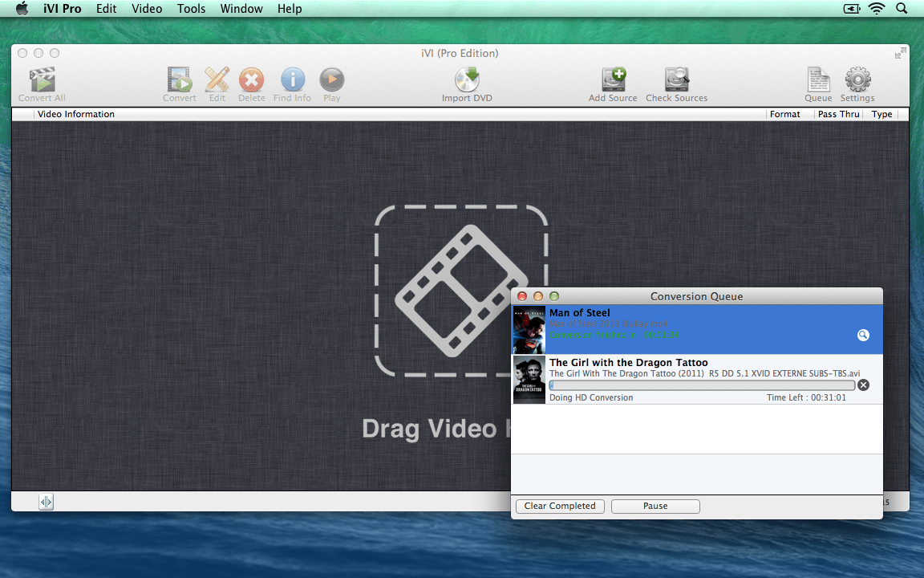The width and height of the screenshot is (924, 578).
Task: Click the reveal magnifier on Man of Steel
Action: [x=863, y=335]
